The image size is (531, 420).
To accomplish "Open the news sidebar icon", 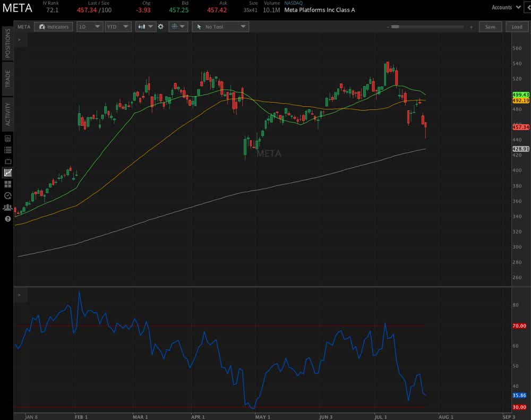I will point(8,139).
